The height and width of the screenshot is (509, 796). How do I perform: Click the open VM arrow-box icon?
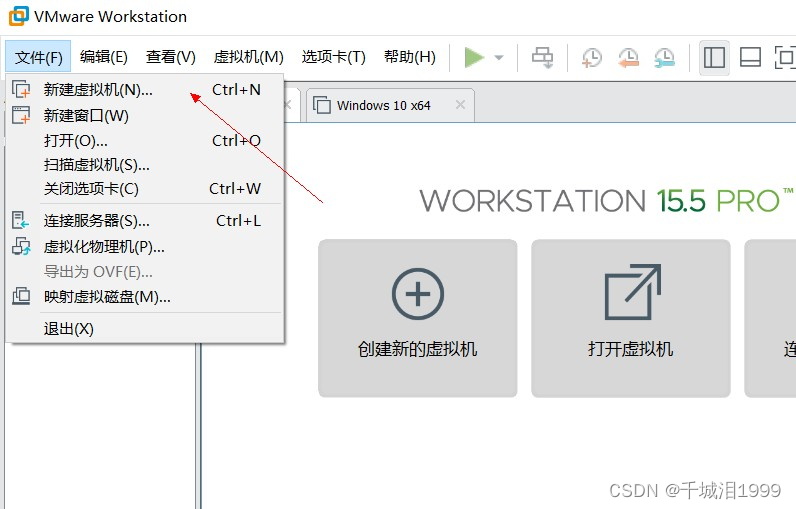[x=633, y=292]
